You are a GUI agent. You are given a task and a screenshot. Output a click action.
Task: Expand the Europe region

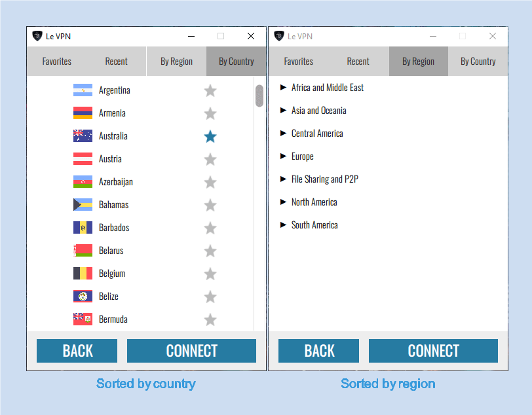click(x=302, y=156)
